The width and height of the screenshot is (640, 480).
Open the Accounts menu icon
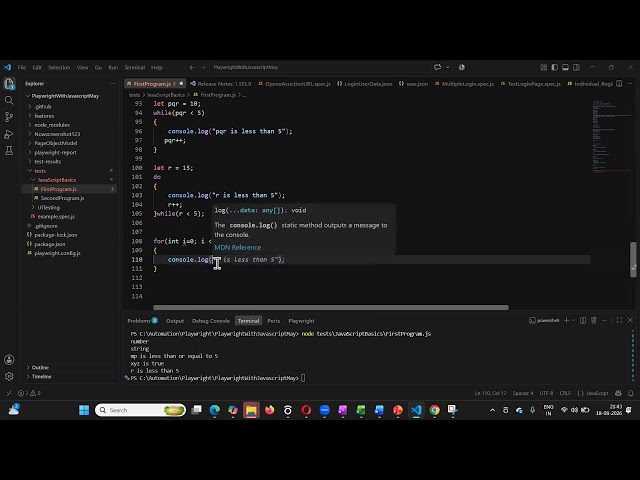tap(9, 360)
